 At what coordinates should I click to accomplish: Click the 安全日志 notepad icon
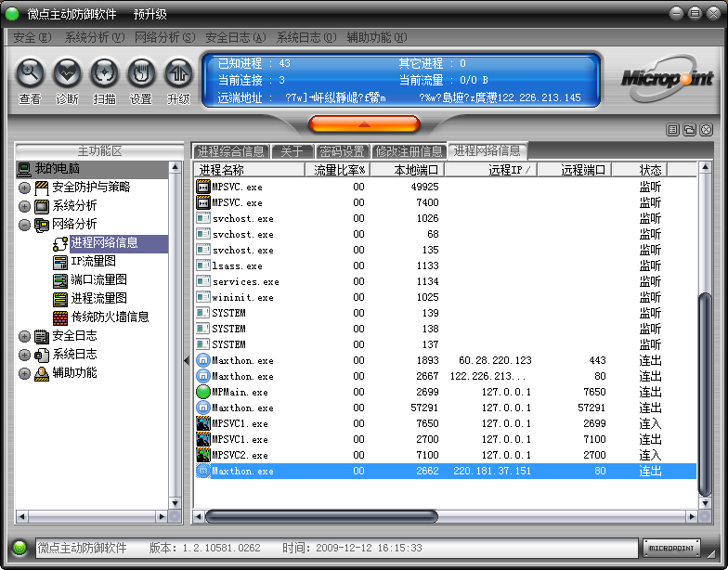click(x=42, y=336)
